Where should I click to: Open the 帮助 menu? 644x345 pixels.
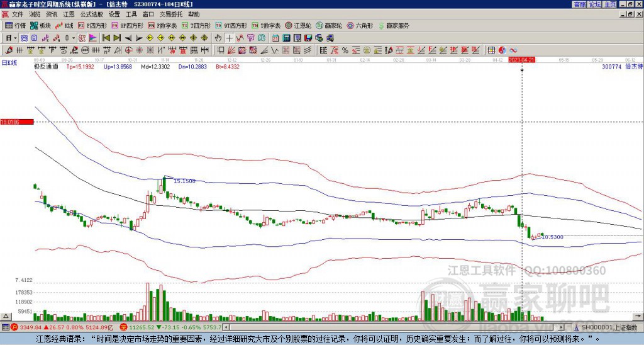tap(194, 14)
